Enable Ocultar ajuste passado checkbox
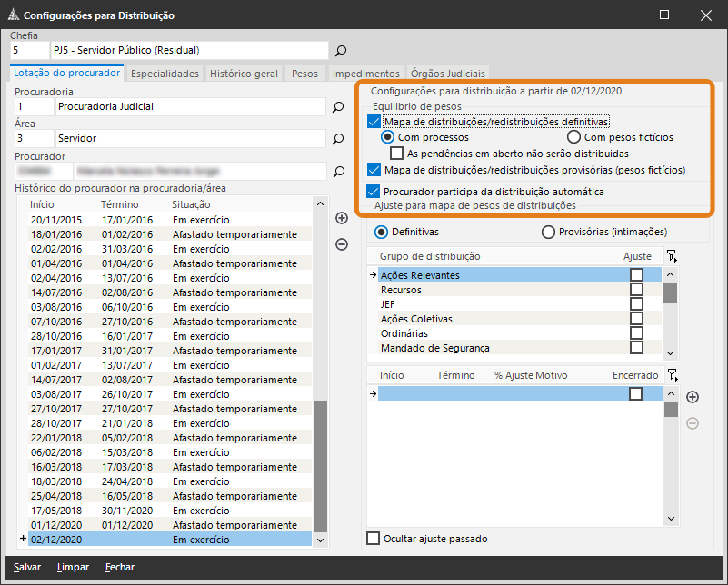The width and height of the screenshot is (728, 585). click(x=373, y=539)
